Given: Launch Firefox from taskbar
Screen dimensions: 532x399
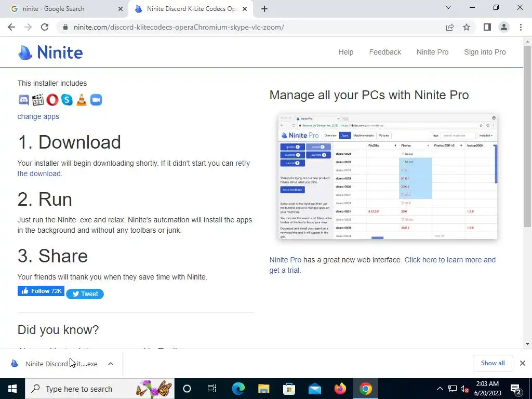Looking at the screenshot, I should (340, 389).
